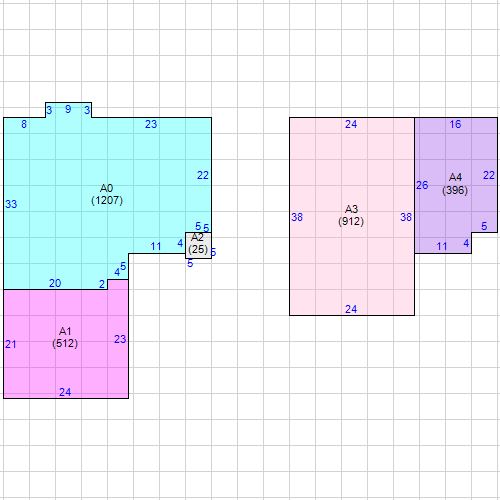The height and width of the screenshot is (500, 500).
Task: Select the A4 (396) area label
Action: 455,184
